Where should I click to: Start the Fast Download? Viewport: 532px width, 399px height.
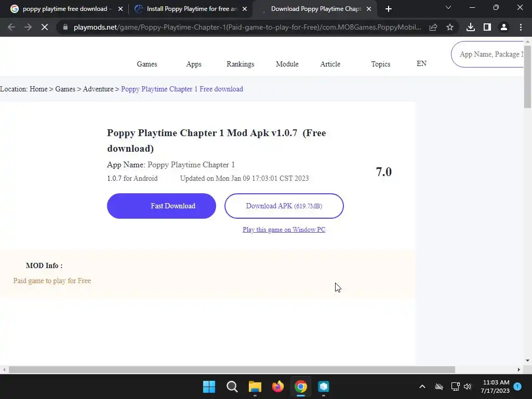[x=162, y=206]
